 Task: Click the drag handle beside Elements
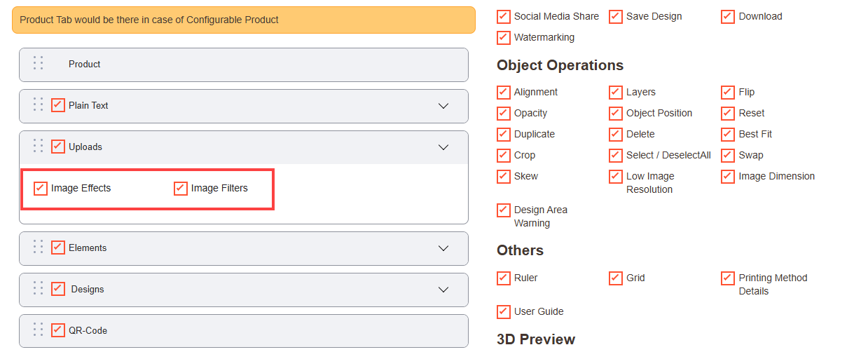coord(39,247)
